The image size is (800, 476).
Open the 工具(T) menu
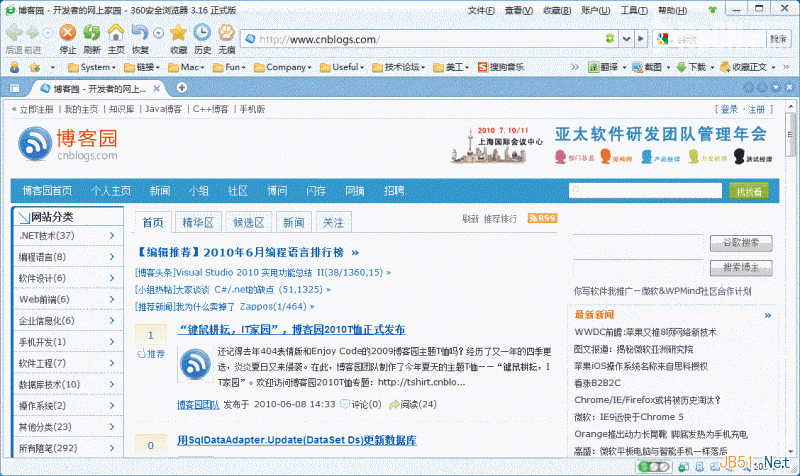point(634,10)
